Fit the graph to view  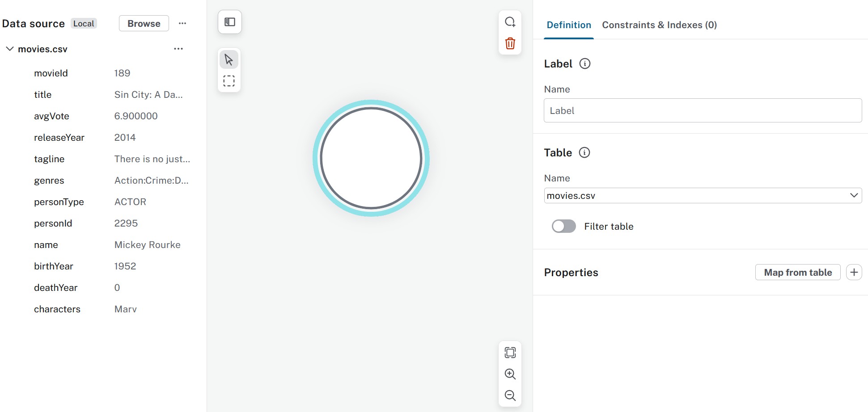point(510,353)
